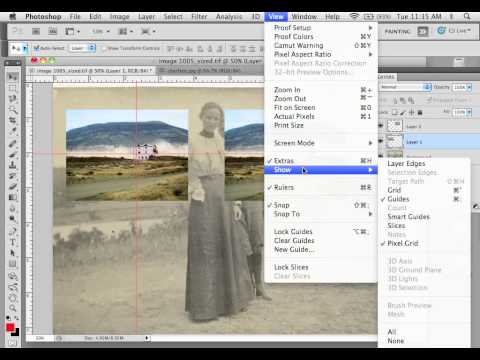Select the Gradient tool

pos(13,197)
